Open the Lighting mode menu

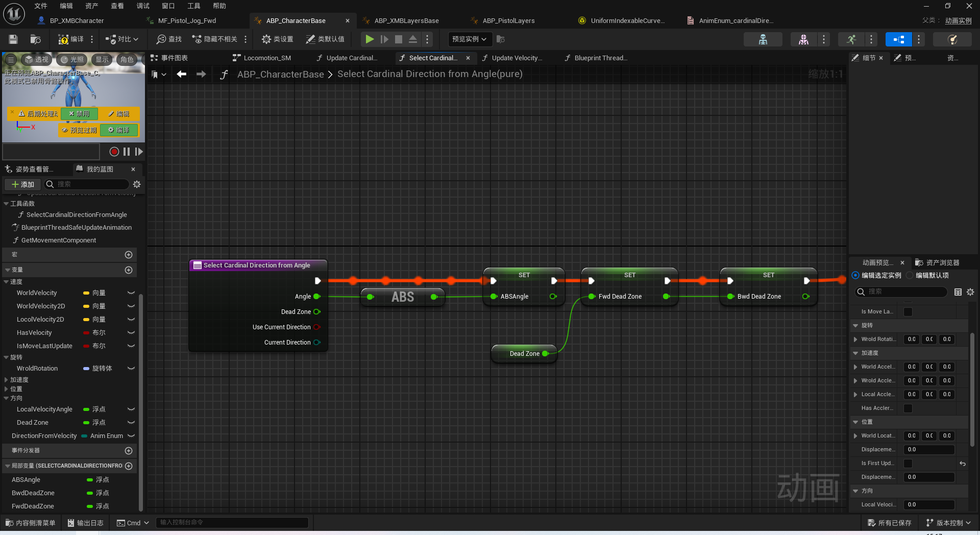coord(72,60)
